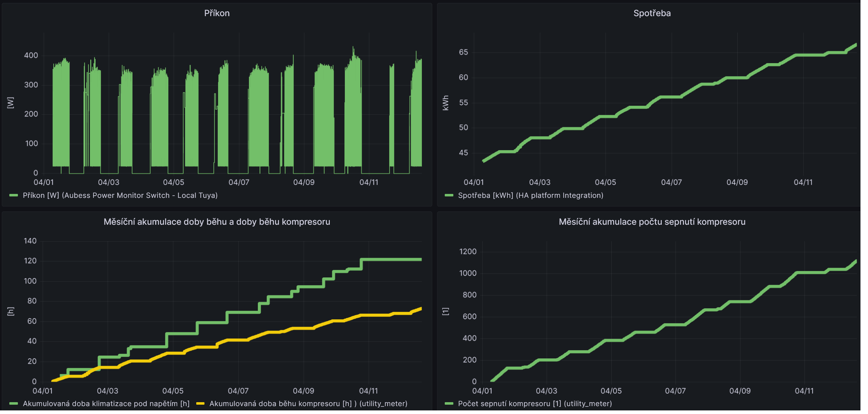This screenshot has width=868, height=414.
Task: Click the yellow compressor runtime line near 04/07
Action: [238, 339]
